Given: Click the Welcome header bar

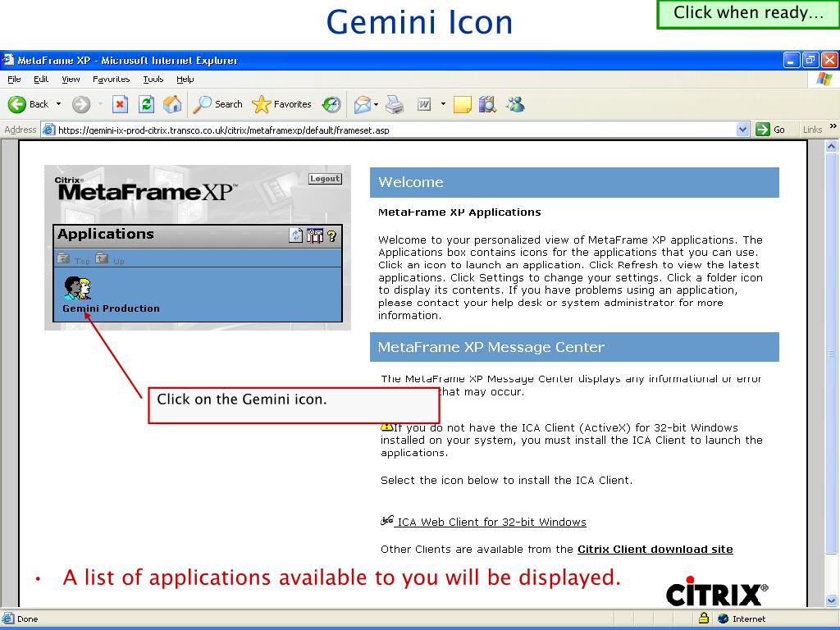Looking at the screenshot, I should (x=574, y=182).
